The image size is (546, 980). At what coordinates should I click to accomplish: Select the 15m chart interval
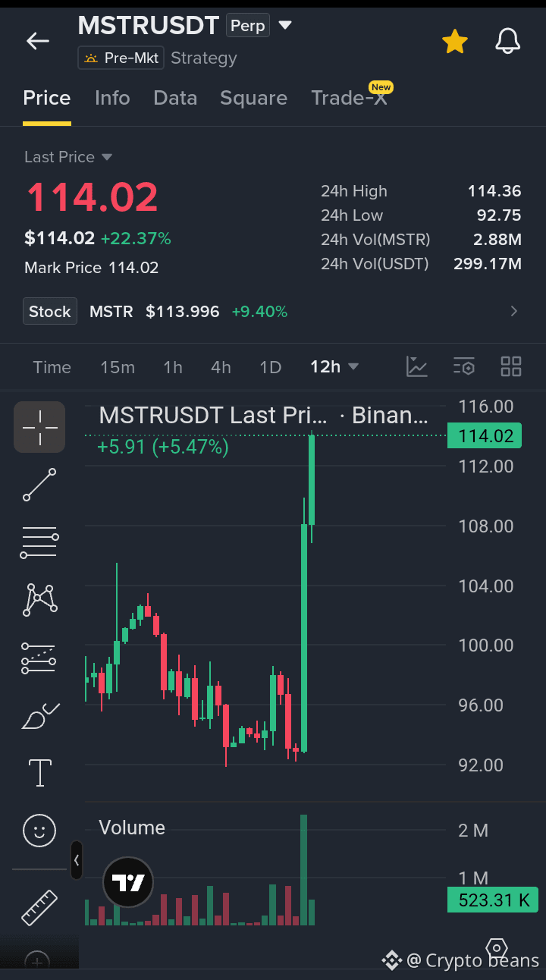click(118, 367)
